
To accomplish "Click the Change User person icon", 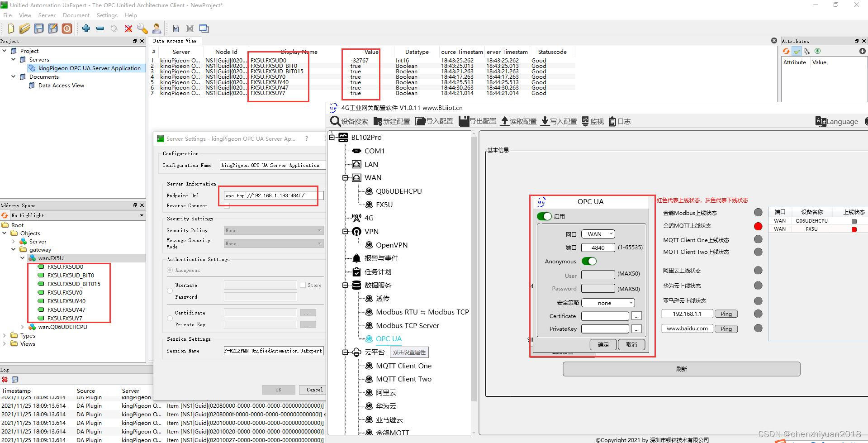I will (157, 29).
